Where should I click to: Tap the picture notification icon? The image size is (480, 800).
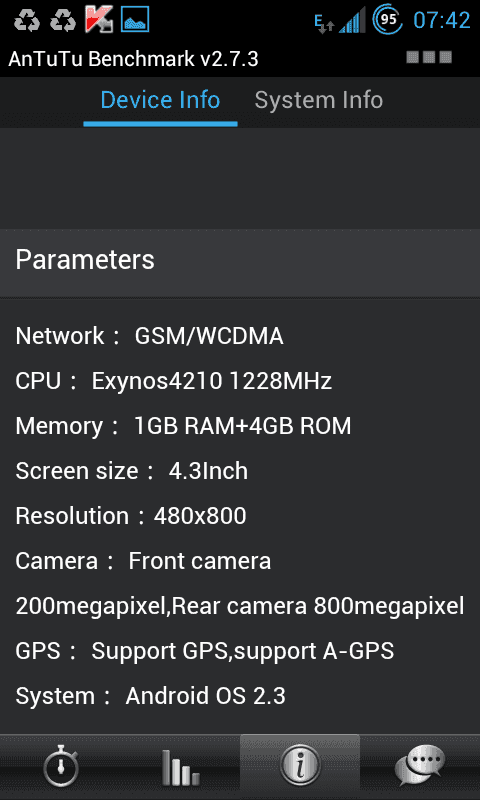pos(135,19)
